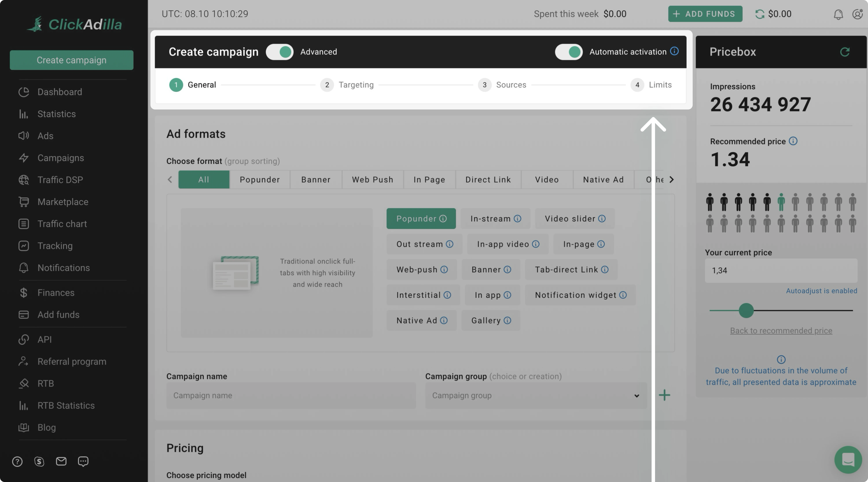
Task: Select the In-stream ad format
Action: [x=495, y=219]
